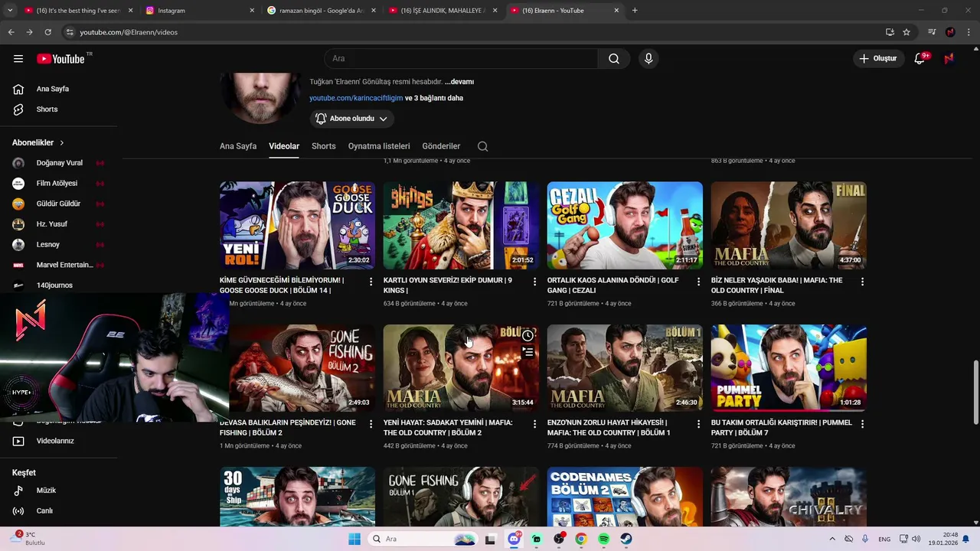Click Windows Start button

point(354,539)
